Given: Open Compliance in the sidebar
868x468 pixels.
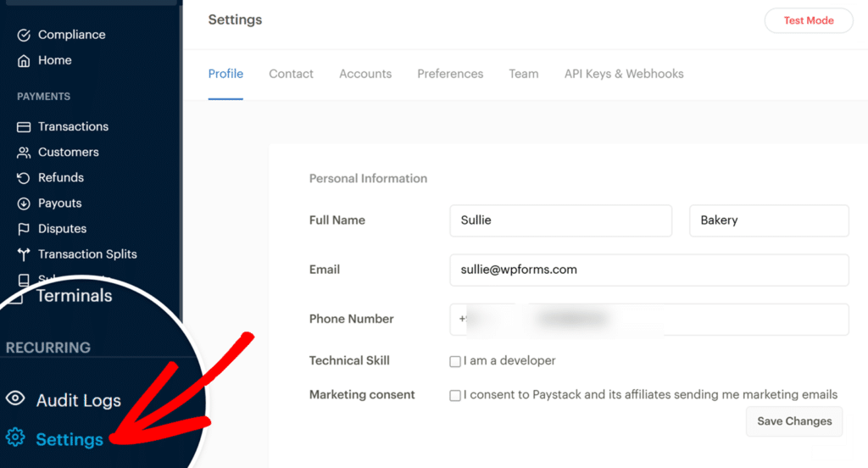Looking at the screenshot, I should 71,35.
